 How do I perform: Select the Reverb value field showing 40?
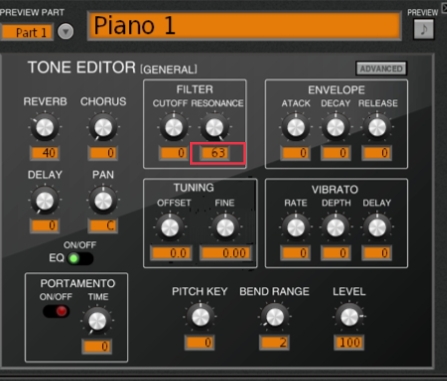click(x=45, y=153)
